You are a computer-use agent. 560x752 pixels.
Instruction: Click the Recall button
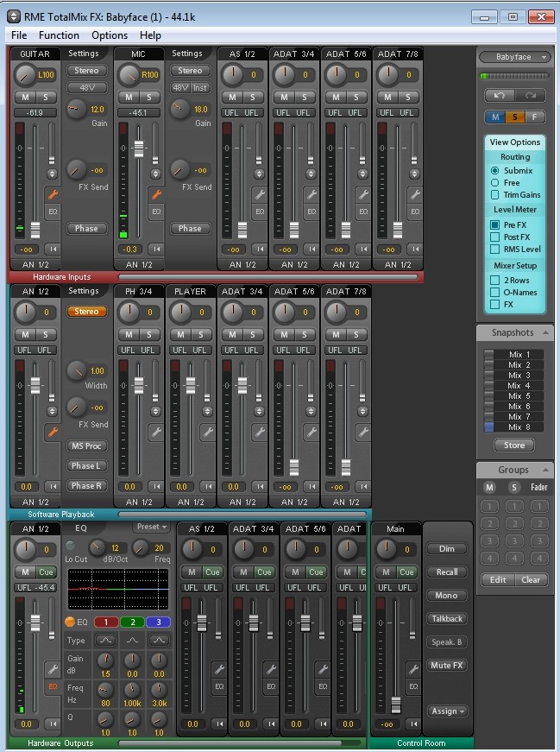447,572
